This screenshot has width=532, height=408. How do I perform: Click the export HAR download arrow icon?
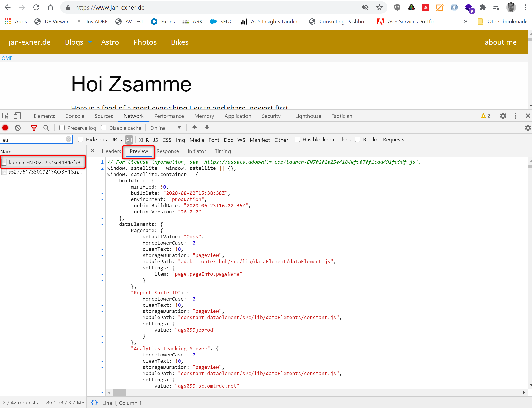207,128
